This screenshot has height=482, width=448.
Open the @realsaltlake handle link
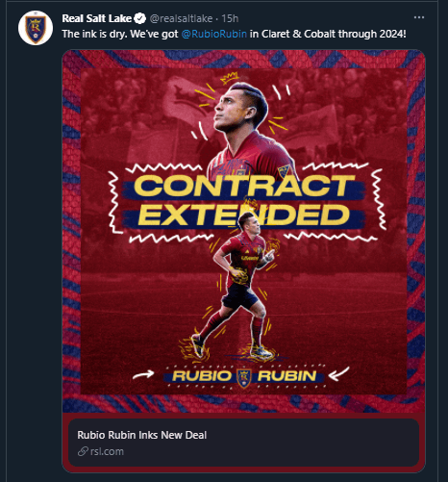pos(181,18)
